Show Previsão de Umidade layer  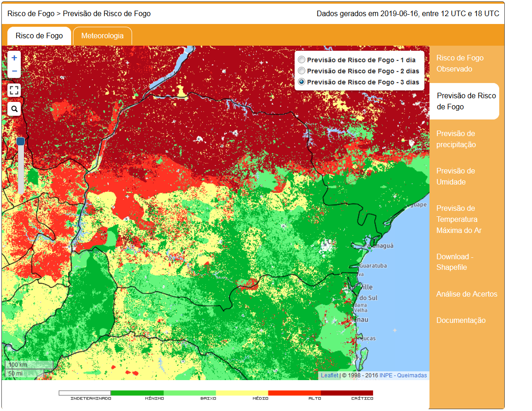[455, 176]
